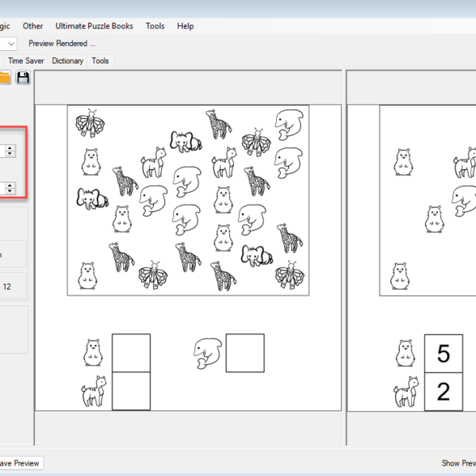Switch to the Dictionary tab

(67, 60)
